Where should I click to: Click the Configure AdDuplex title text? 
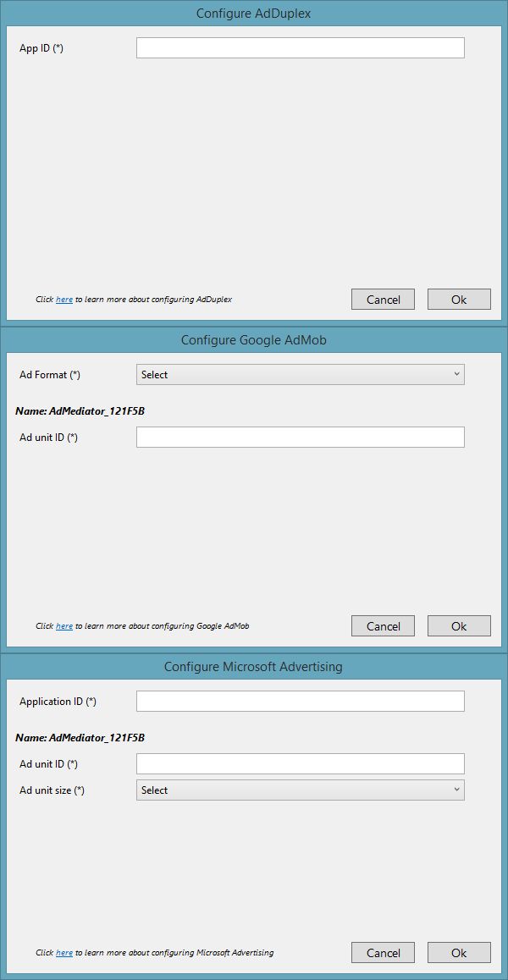point(253,14)
